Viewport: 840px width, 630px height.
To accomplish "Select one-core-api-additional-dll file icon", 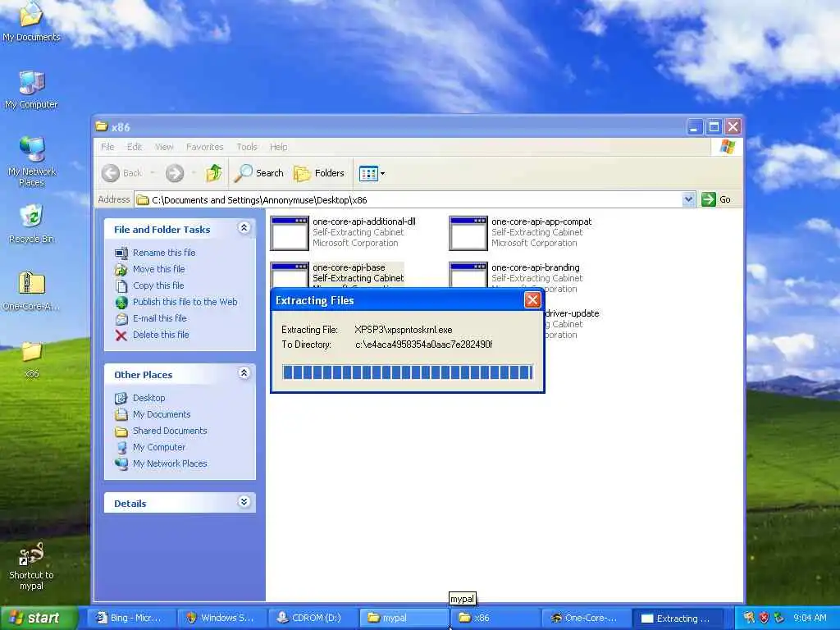I will [x=290, y=233].
